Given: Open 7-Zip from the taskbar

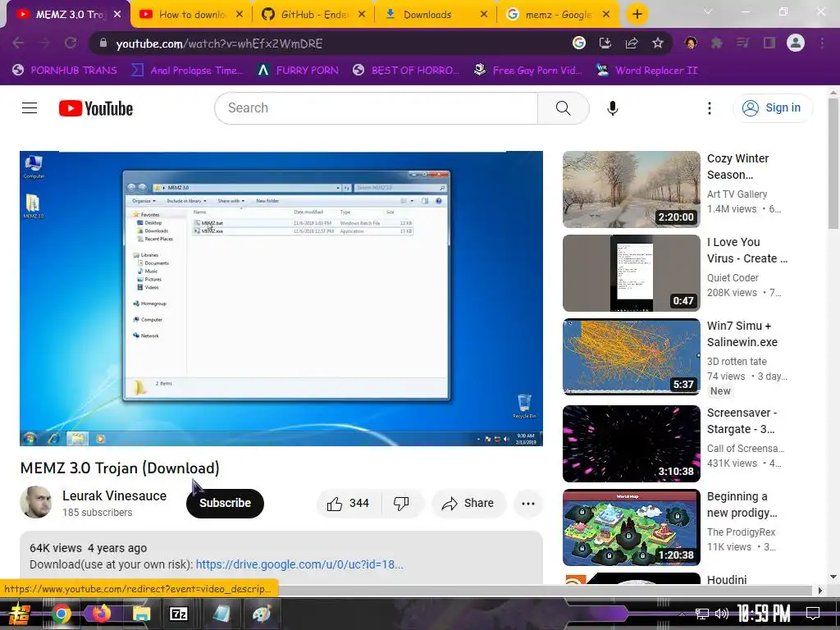Looking at the screenshot, I should click(x=178, y=614).
